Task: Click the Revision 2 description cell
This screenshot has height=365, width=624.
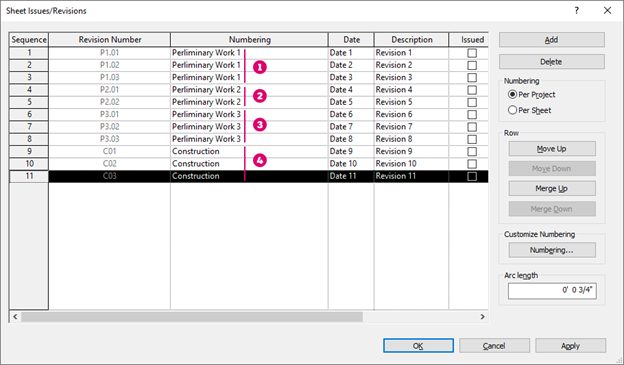Action: pos(412,65)
